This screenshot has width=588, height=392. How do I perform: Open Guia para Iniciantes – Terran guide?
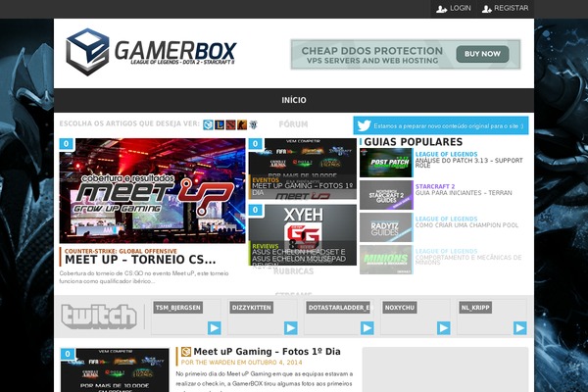click(x=464, y=193)
